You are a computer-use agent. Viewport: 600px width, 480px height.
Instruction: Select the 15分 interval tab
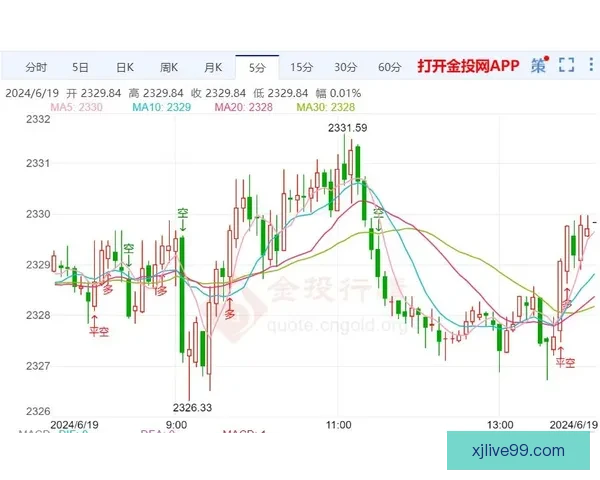coord(301,67)
